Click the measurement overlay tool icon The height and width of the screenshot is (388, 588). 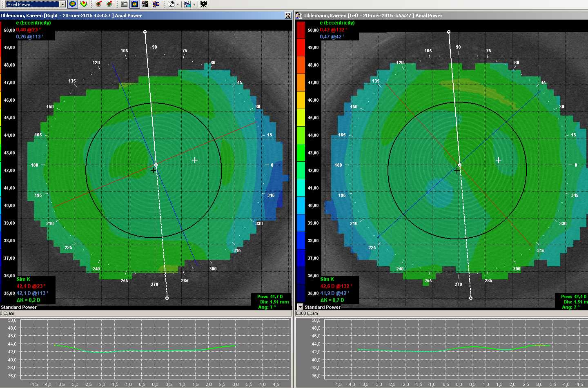tap(187, 4)
